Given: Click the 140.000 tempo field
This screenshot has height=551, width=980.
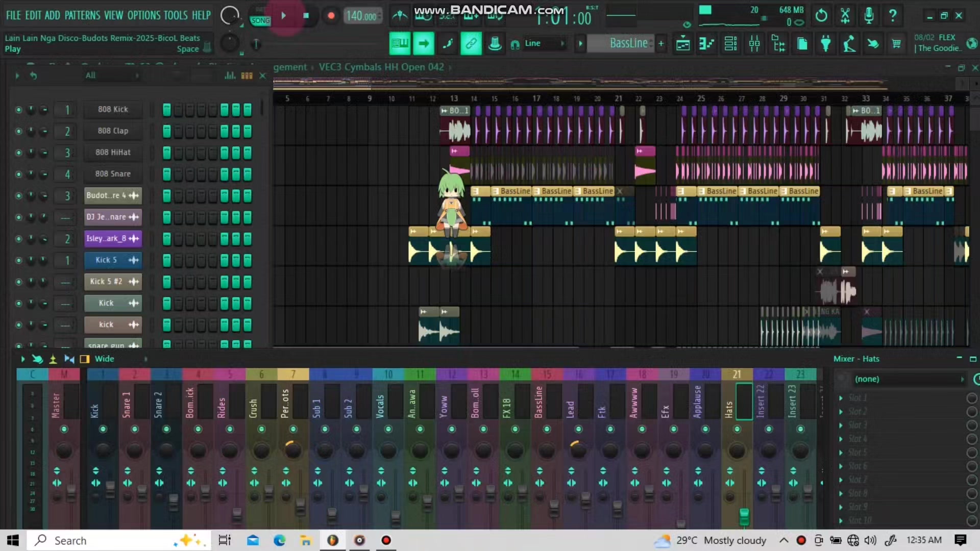Looking at the screenshot, I should point(362,16).
